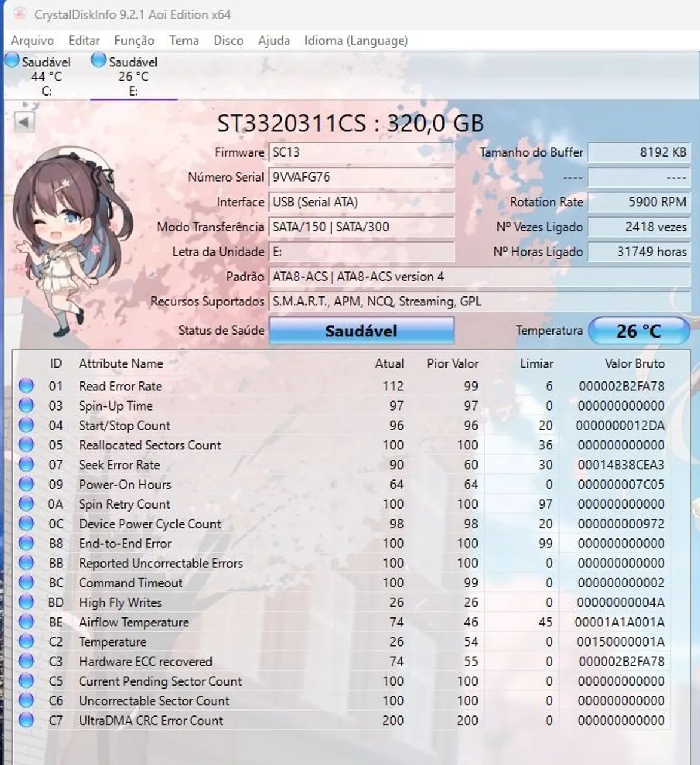Click raw value 0000000012DA of Start/Stop Count
700x765 pixels.
pos(620,426)
